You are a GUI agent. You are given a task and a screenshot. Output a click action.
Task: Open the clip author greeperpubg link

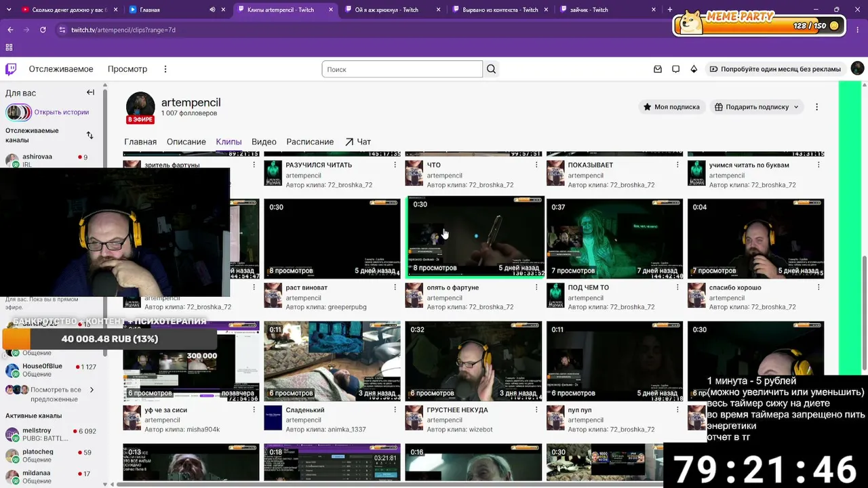pos(347,307)
